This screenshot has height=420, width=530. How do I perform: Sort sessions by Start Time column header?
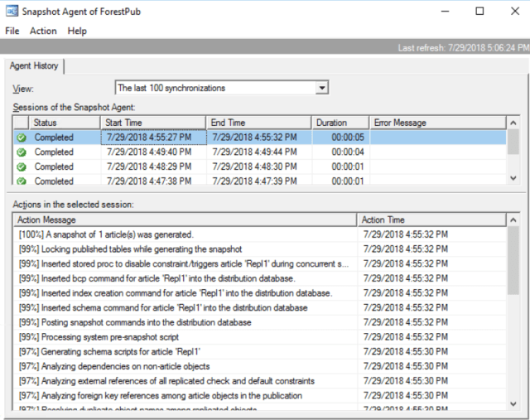click(152, 123)
